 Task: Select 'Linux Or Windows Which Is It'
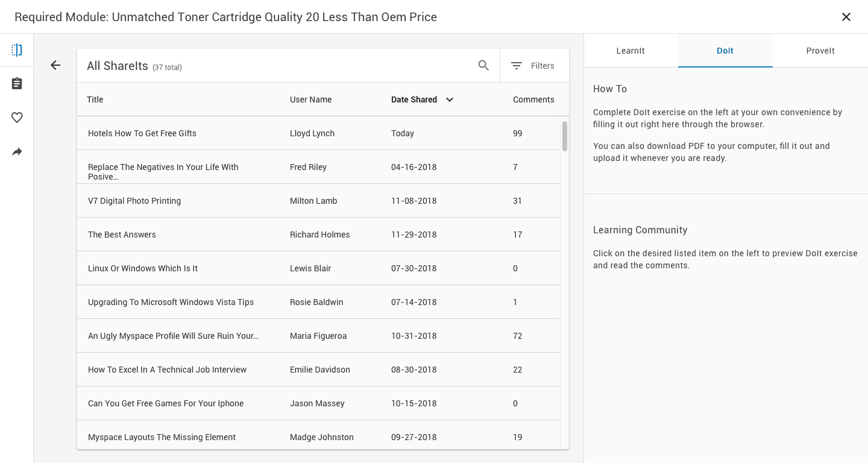(143, 268)
